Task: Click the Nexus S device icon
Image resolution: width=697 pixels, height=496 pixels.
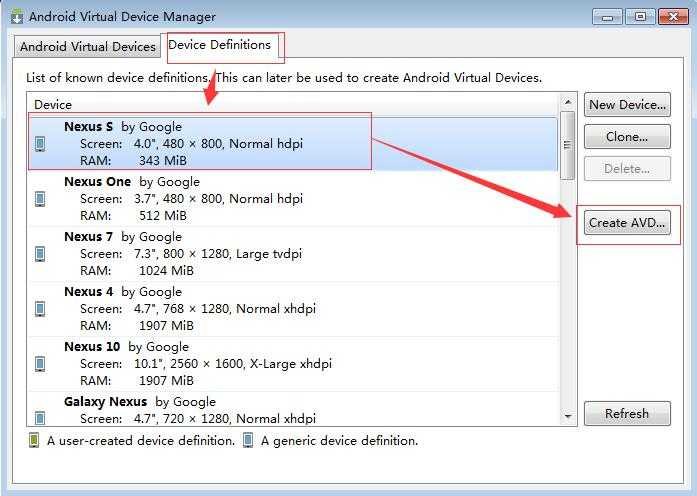Action: [x=40, y=144]
